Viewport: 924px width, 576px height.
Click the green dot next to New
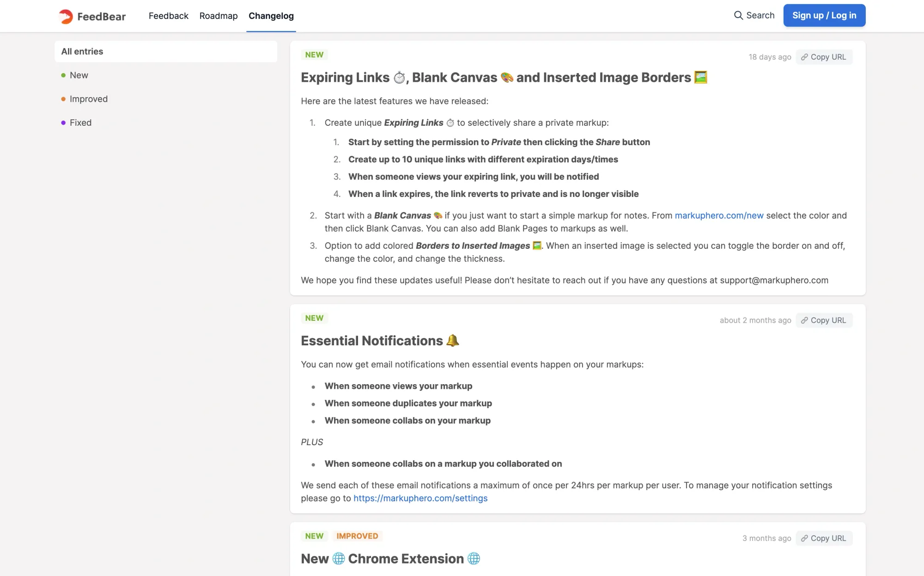[63, 75]
